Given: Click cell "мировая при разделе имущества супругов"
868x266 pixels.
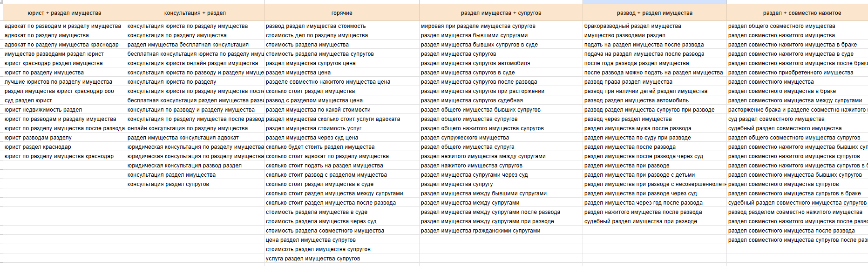Looking at the screenshot, I should coord(501,26).
